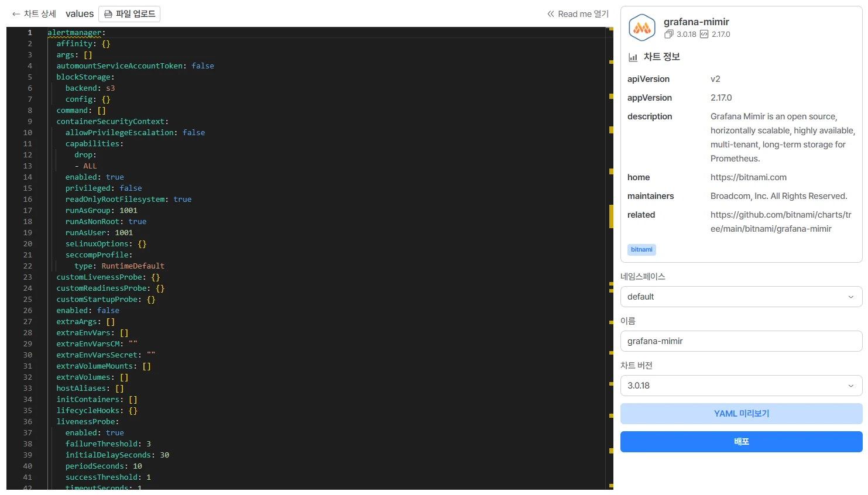Click the https://bitnami.com home value

click(x=748, y=177)
